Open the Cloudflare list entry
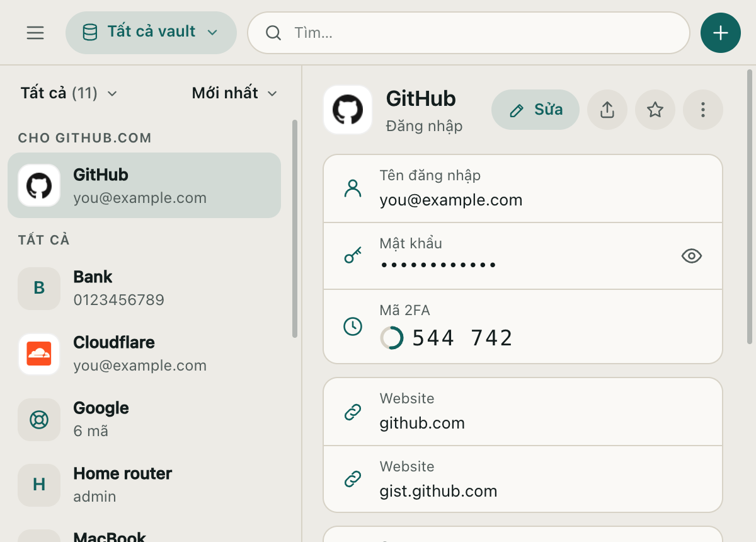756x542 pixels. [x=144, y=354]
